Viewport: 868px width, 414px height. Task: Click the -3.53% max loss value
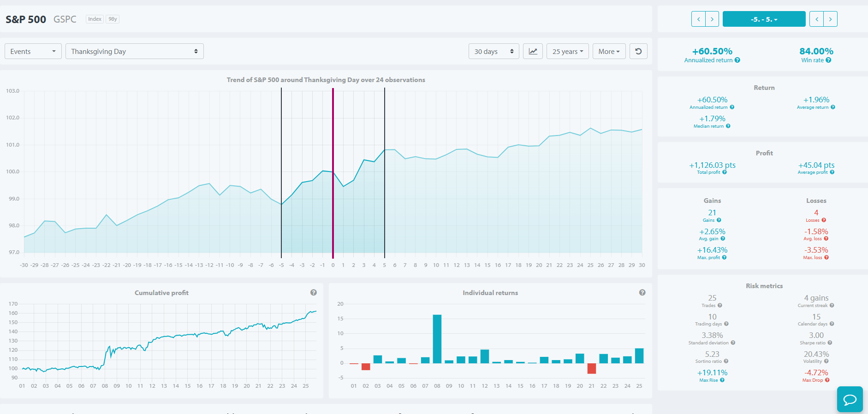pyautogui.click(x=816, y=250)
